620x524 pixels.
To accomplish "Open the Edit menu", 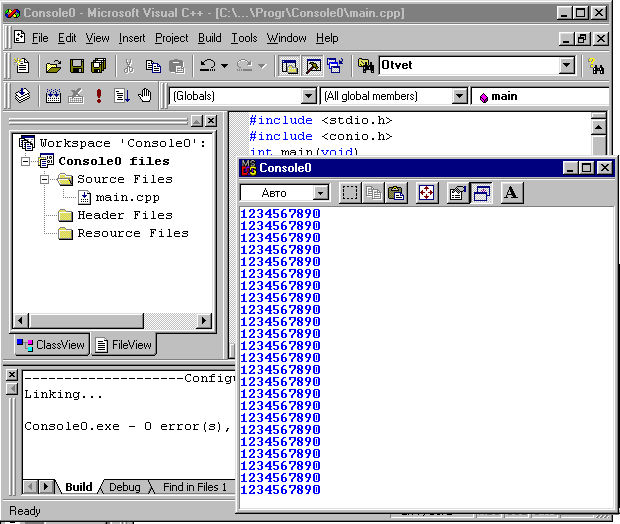I will pos(67,38).
